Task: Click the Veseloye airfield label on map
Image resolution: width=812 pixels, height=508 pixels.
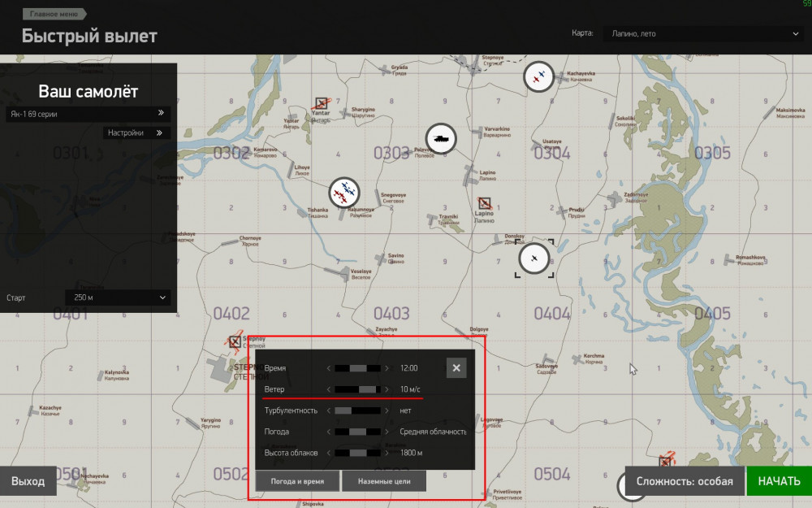Action: (361, 274)
